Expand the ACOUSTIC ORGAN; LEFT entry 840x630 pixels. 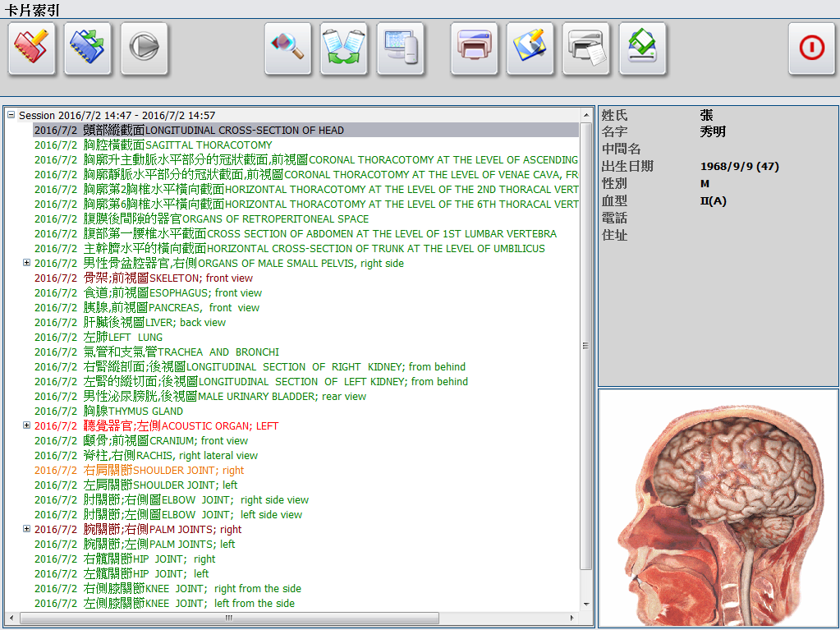[x=26, y=425]
